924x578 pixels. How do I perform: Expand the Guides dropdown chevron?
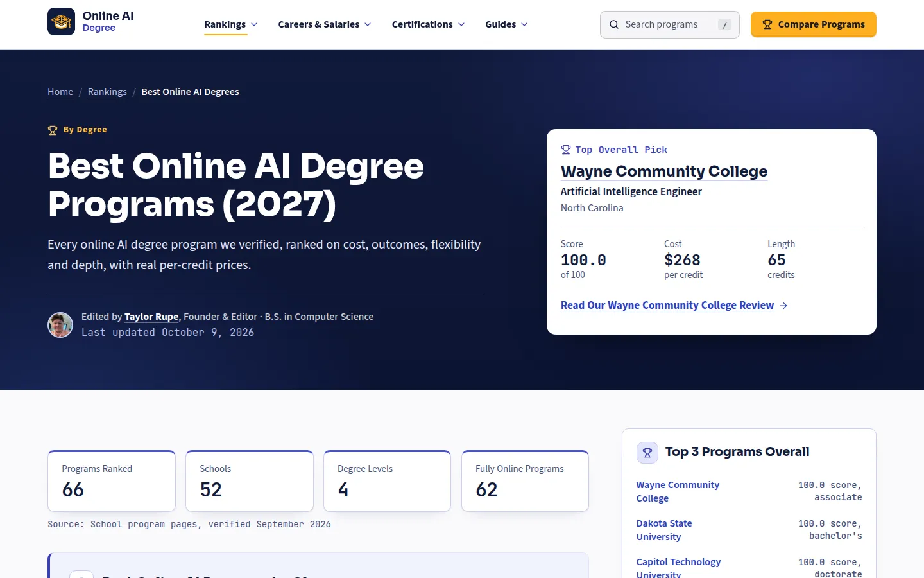(524, 24)
